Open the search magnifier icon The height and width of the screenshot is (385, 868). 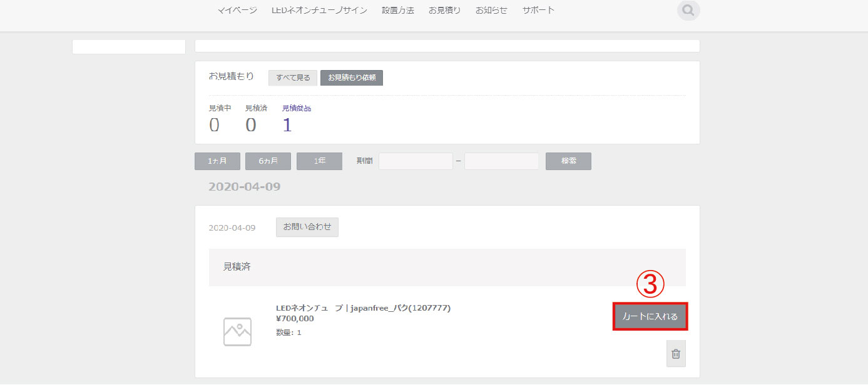coord(688,11)
